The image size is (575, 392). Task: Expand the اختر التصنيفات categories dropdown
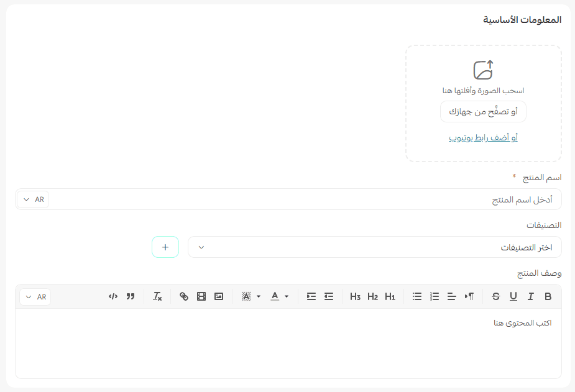coord(374,247)
